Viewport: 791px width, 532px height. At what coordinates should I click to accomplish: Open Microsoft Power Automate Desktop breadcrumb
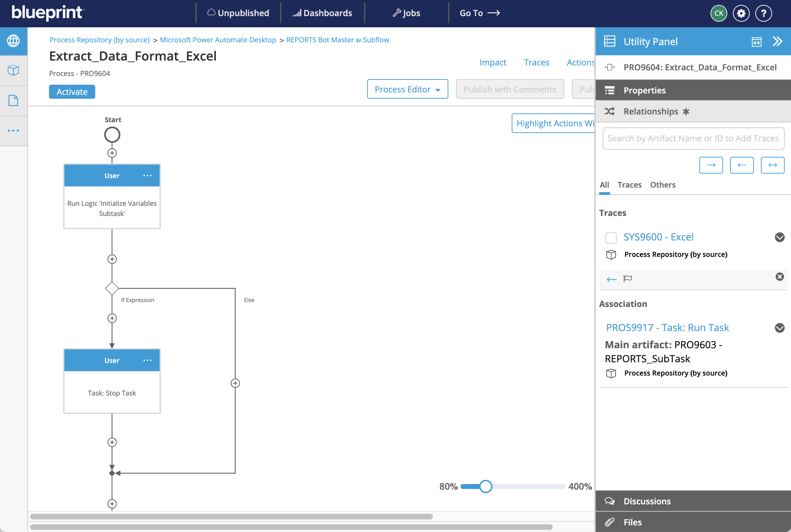click(x=218, y=40)
